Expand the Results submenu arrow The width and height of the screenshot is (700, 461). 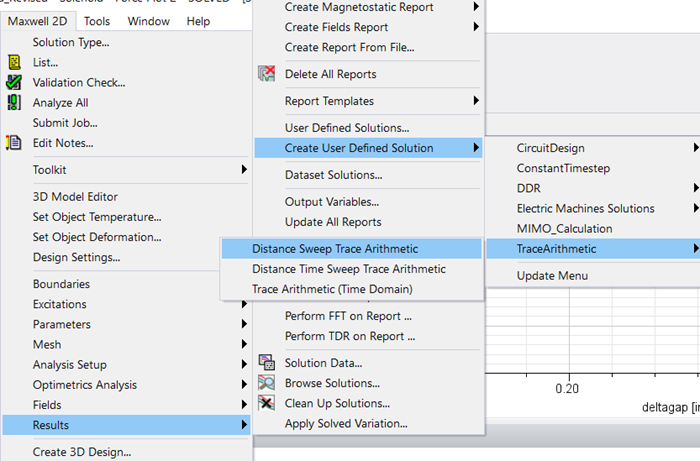[x=244, y=424]
